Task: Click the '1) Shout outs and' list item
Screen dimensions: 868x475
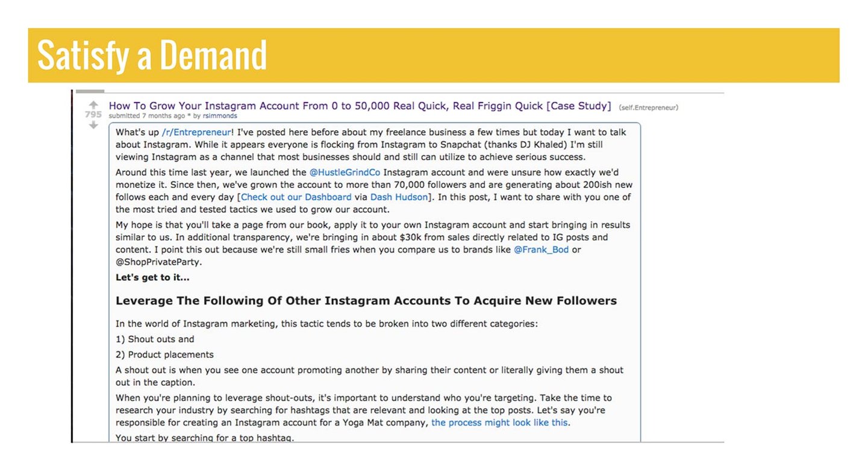Action: pos(155,339)
